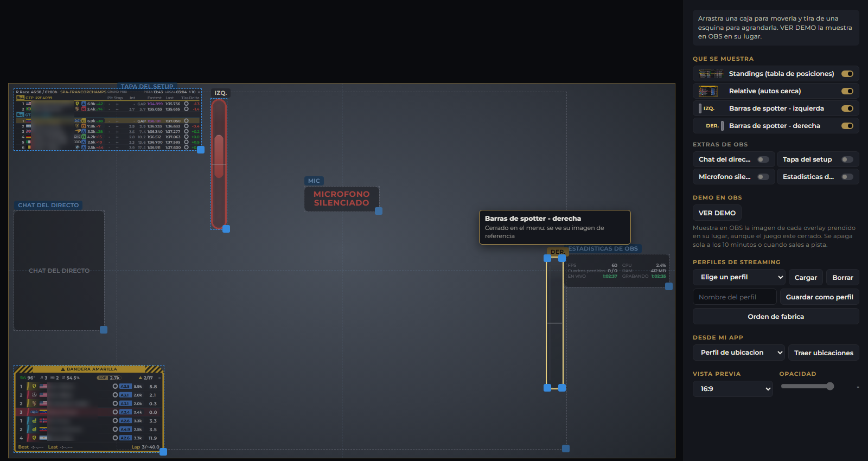Click the Borrar button

point(843,277)
